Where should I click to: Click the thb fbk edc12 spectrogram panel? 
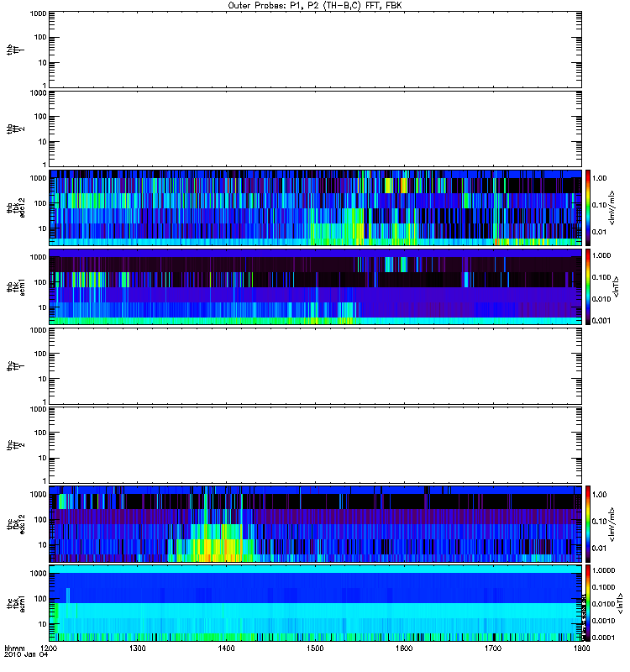tap(315, 207)
